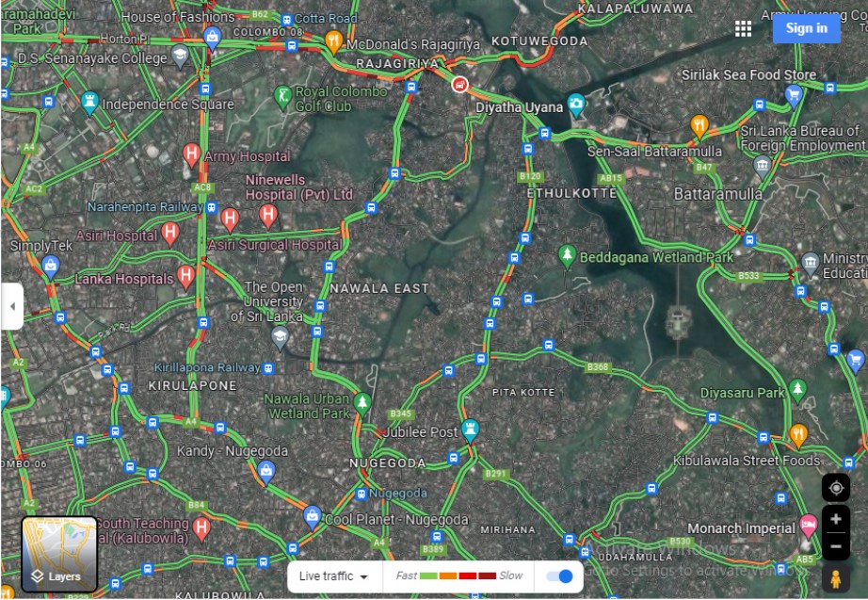Click the Monarch Imperial hotel pin
This screenshot has height=600, width=868.
click(x=808, y=527)
